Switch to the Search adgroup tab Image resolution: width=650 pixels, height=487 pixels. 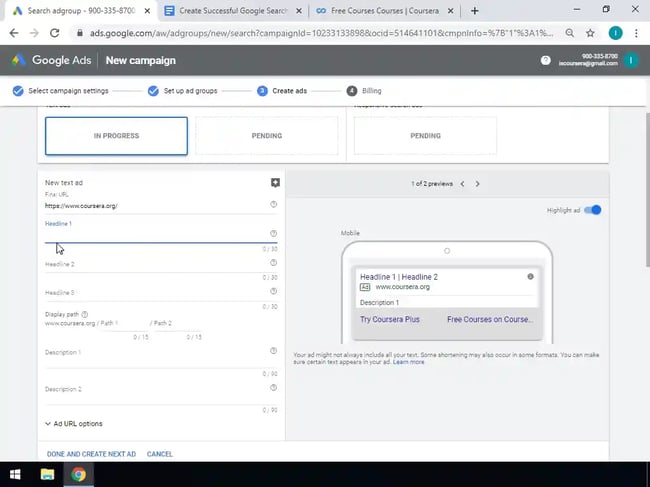pyautogui.click(x=81, y=11)
